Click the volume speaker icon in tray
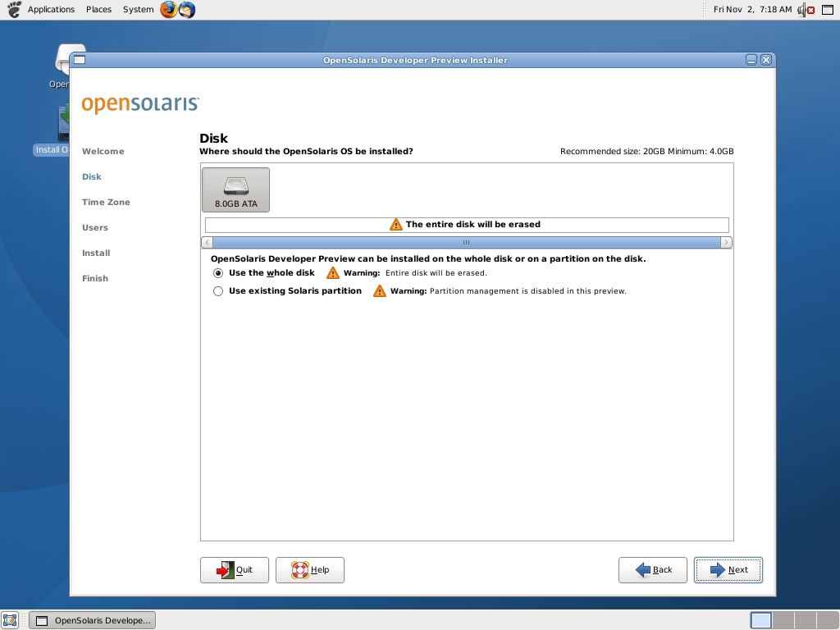 (801, 10)
